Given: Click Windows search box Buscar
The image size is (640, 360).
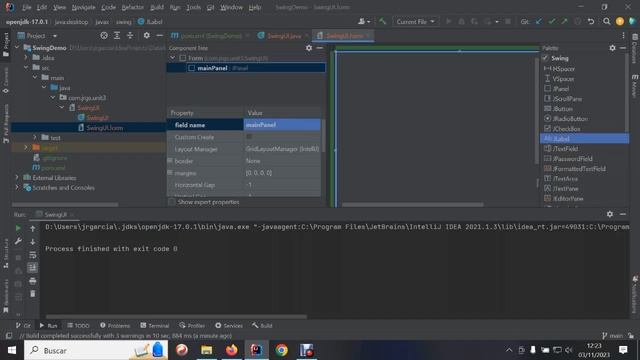Looking at the screenshot, I should tap(96, 350).
